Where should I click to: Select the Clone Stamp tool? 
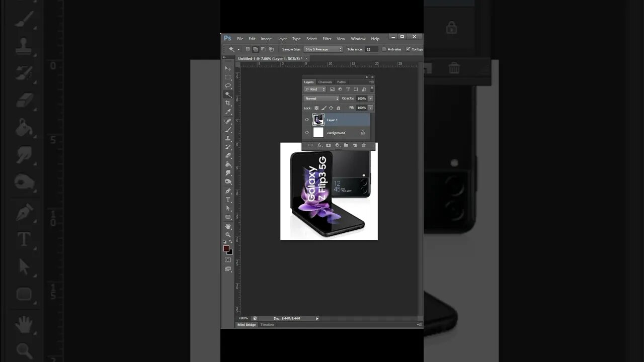pos(228,138)
